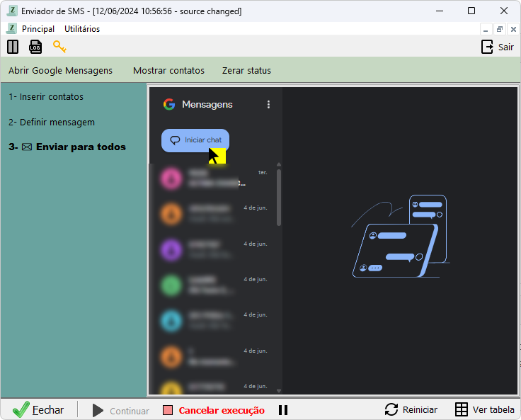The height and width of the screenshot is (420, 521).
Task: Minimize the inner MDI child window
Action: point(486,29)
